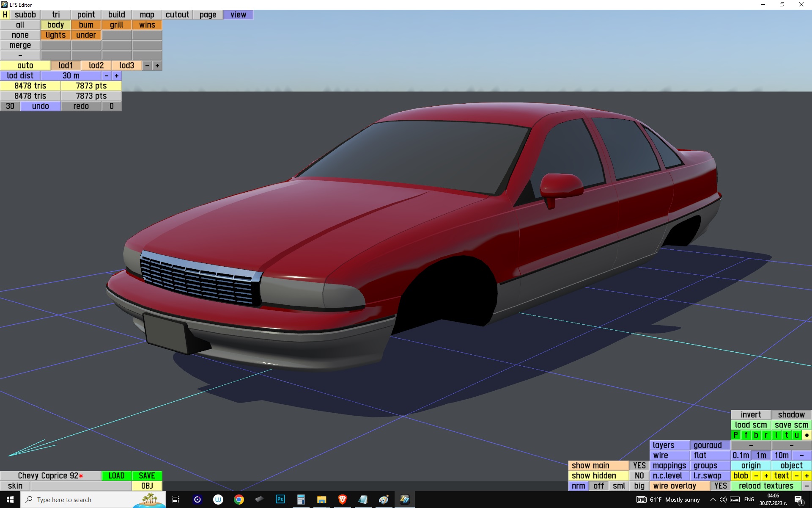This screenshot has width=812, height=508.
Task: Toggle wire overlay YES button
Action: (720, 486)
